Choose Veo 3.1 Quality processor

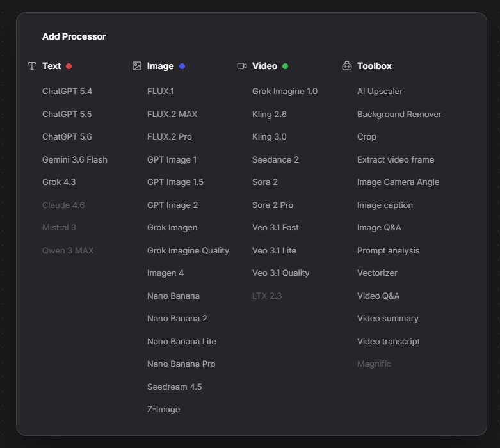pos(281,273)
